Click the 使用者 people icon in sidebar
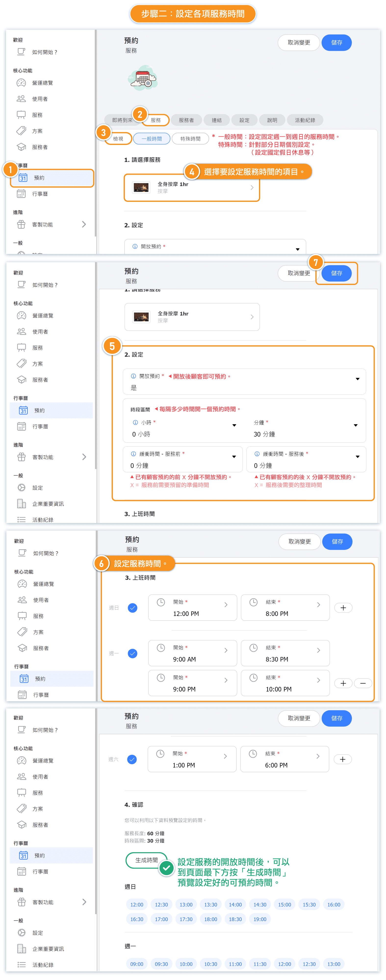386x980 pixels. [x=21, y=99]
